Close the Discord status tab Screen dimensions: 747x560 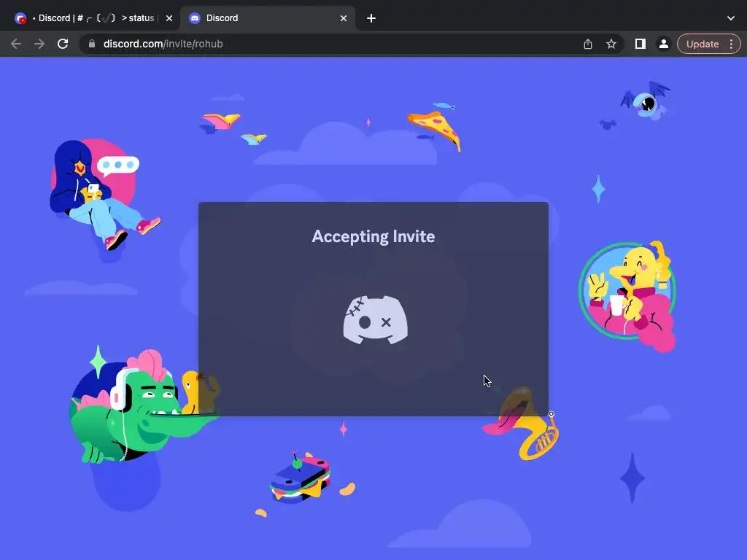click(x=169, y=18)
